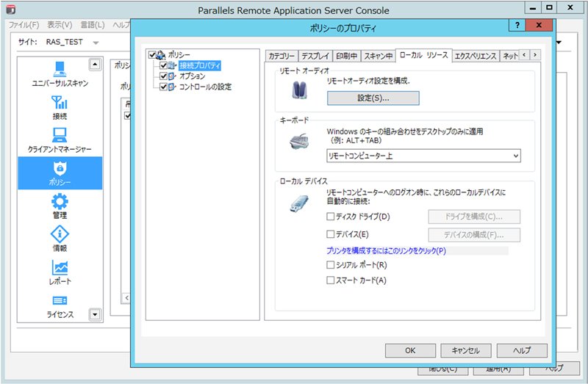Viewport: 588px width, 384px height.
Task: Click the 接続プロパティ tree node icon
Action: 172,65
